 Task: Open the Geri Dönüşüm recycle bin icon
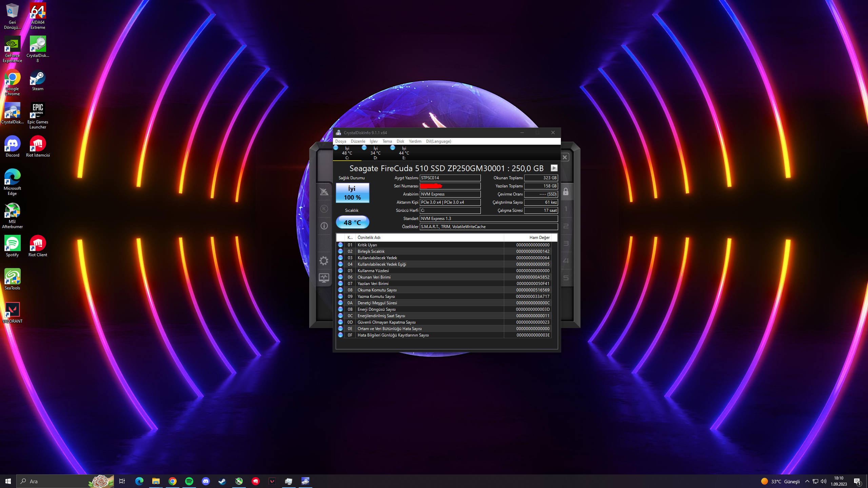pyautogui.click(x=12, y=16)
